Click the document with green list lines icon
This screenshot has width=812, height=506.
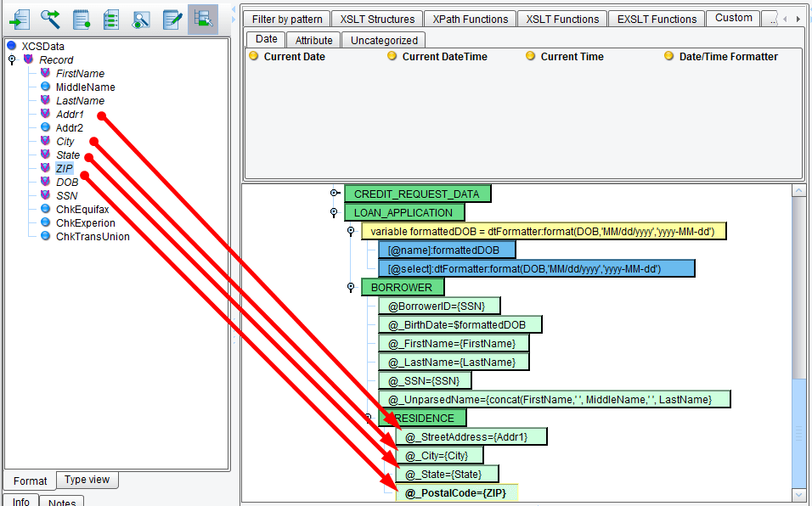click(x=110, y=20)
